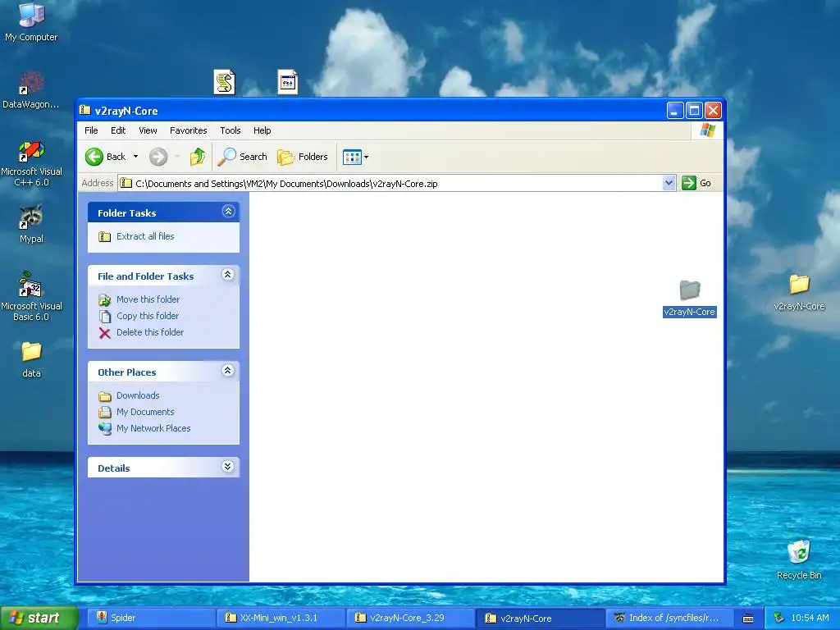Image resolution: width=840 pixels, height=630 pixels.
Task: Click the greyed Forward arrow button
Action: pyautogui.click(x=158, y=157)
